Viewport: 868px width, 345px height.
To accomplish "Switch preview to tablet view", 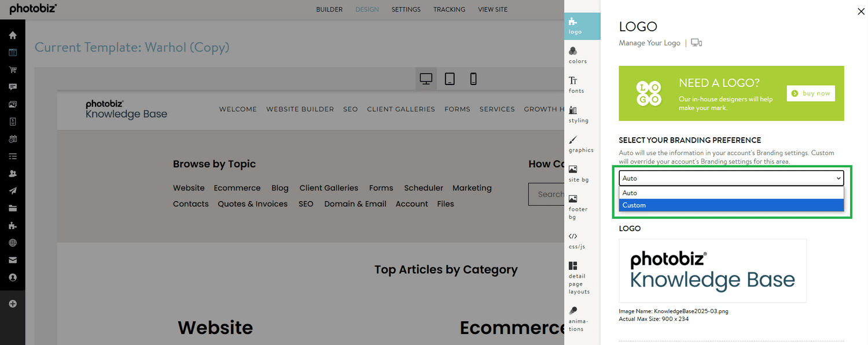I will pyautogui.click(x=450, y=78).
